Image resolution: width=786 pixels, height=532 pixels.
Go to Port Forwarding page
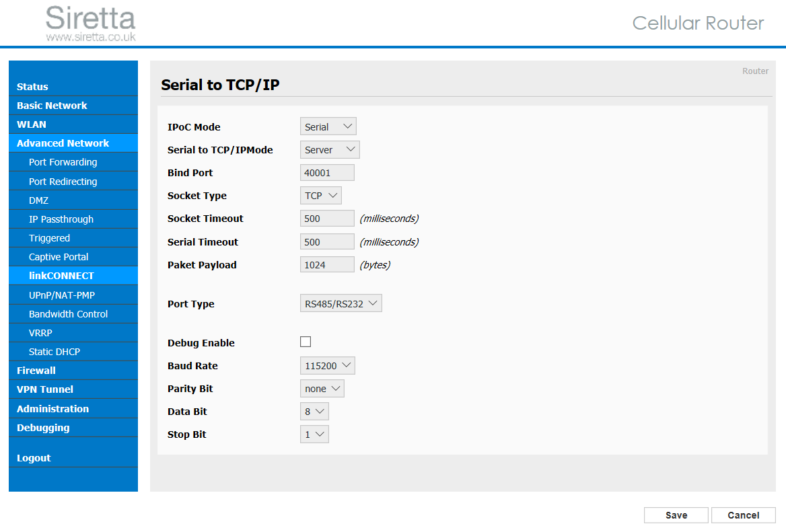[73, 162]
